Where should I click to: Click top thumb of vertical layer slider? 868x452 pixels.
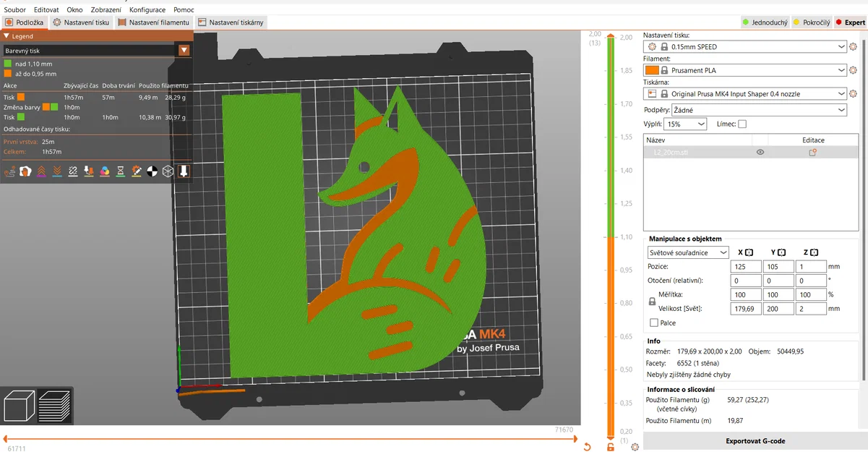611,35
